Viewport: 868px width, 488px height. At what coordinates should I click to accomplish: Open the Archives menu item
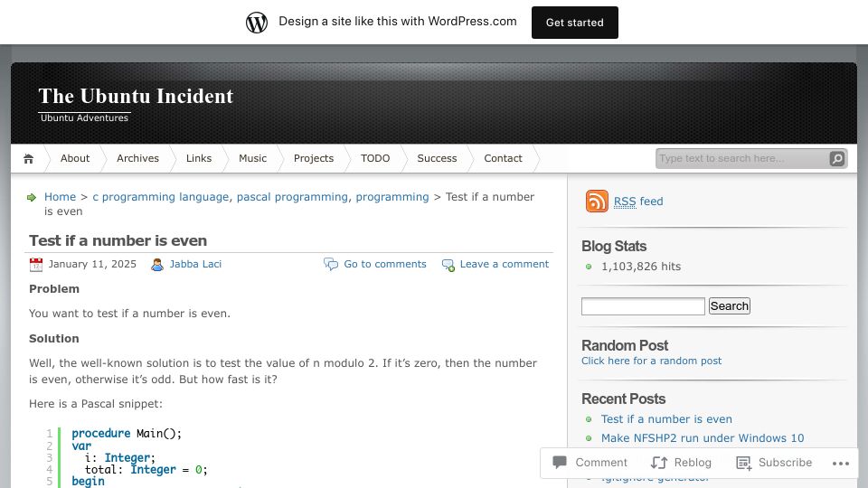137,158
